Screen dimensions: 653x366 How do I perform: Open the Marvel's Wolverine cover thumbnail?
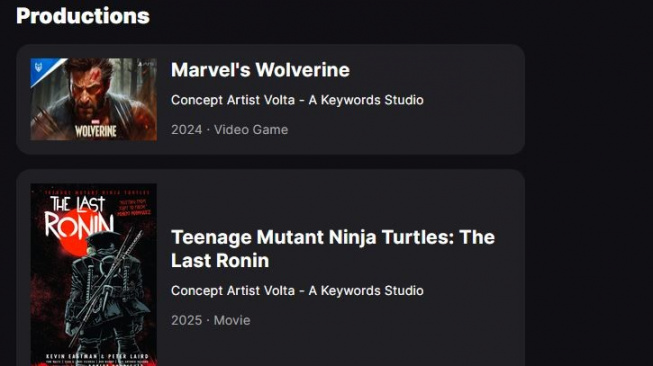94,99
